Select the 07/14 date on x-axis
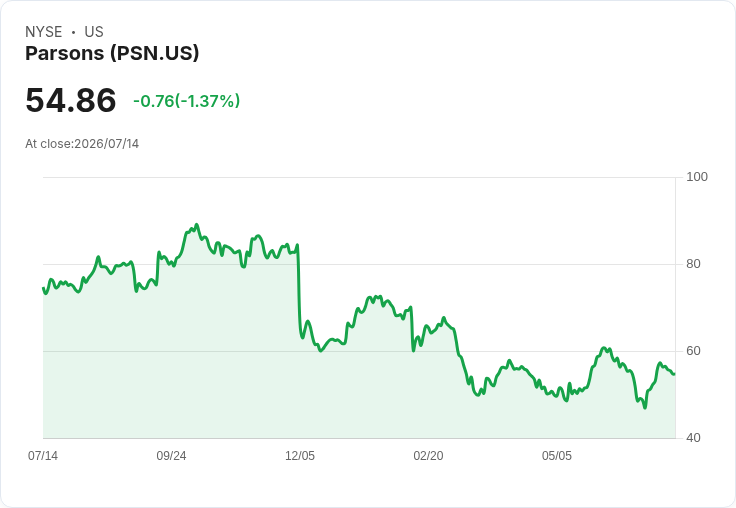736x508 pixels. pos(43,456)
